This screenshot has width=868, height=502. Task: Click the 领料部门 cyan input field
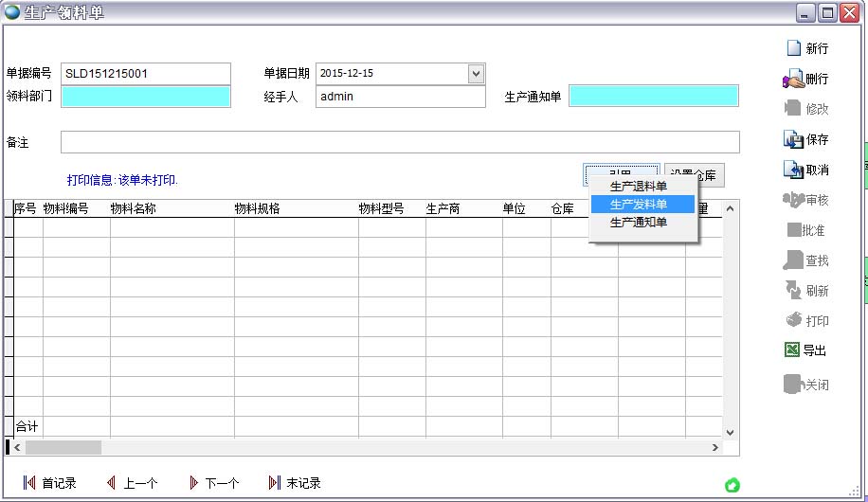[x=146, y=97]
